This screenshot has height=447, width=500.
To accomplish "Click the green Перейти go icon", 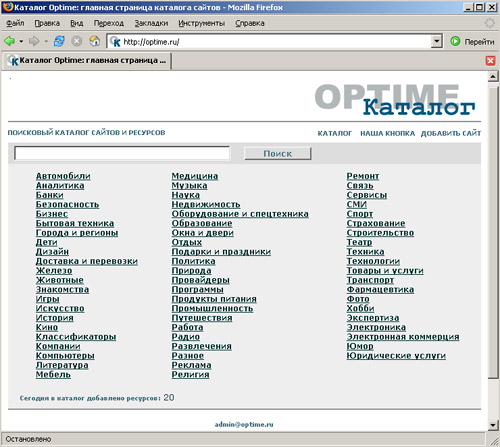I will (455, 41).
